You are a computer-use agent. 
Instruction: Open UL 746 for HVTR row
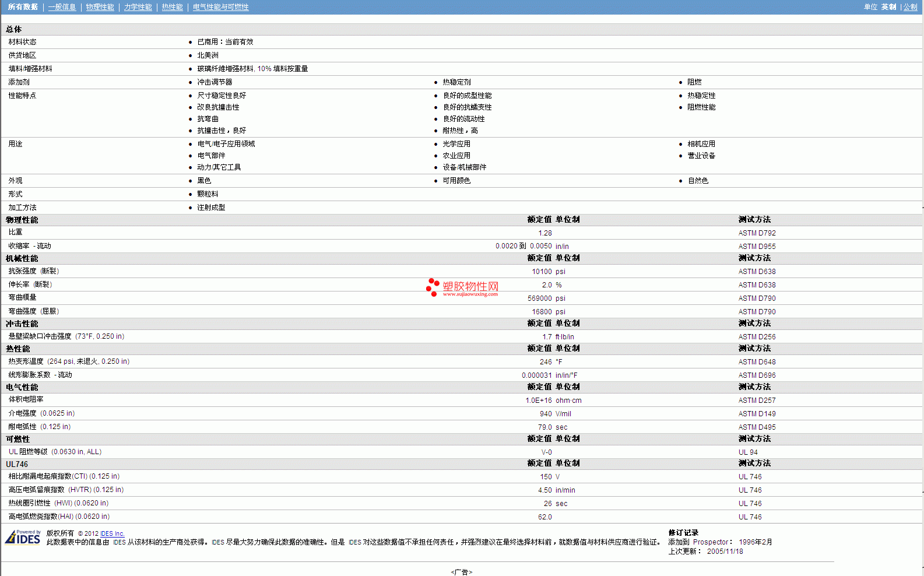tap(750, 490)
